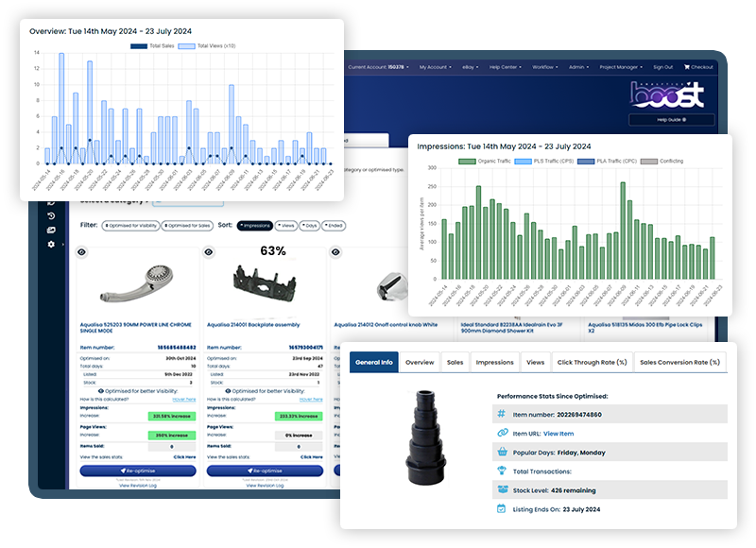The height and width of the screenshot is (548, 756).
Task: Click the Organic Traffic legend swatch
Action: point(469,162)
